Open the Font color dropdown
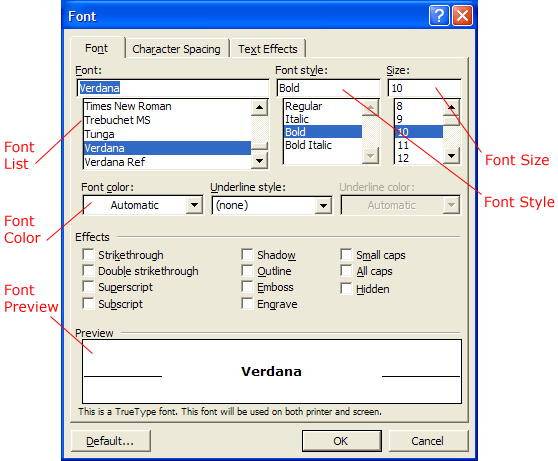Viewport: 558px width, 461px height. (x=194, y=205)
